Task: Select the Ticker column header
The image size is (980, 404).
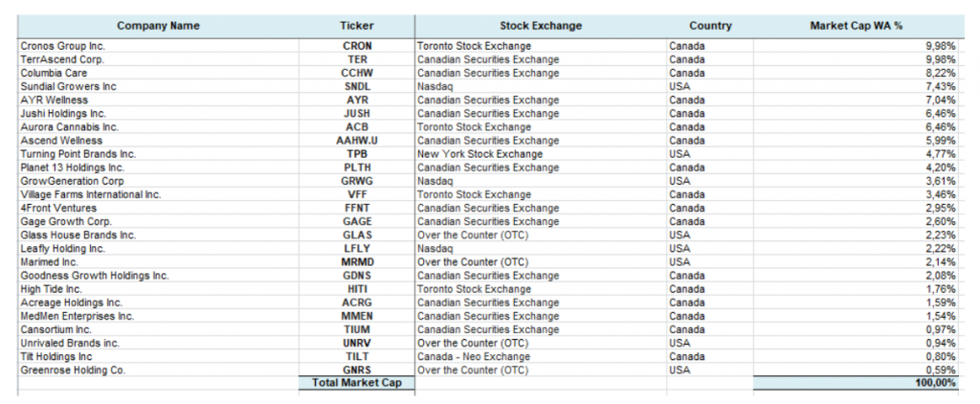Action: 357,26
